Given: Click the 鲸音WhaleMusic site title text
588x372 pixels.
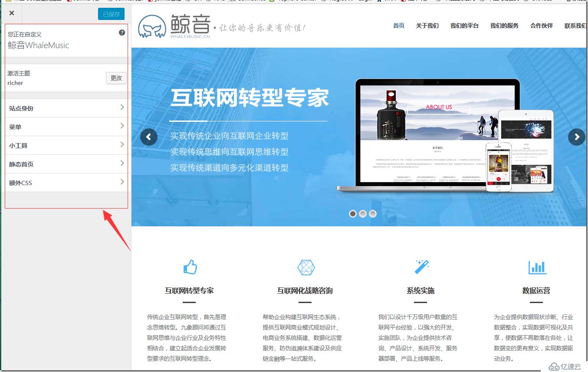Looking at the screenshot, I should 38,45.
